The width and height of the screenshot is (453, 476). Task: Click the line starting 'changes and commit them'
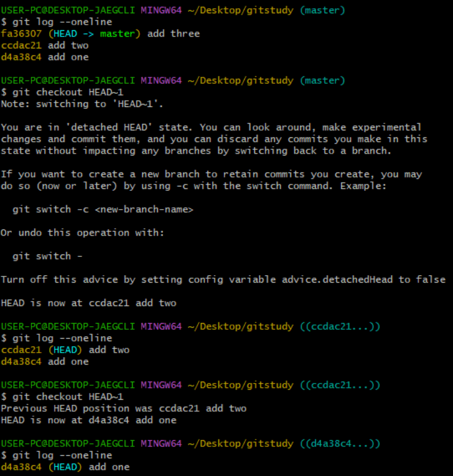(214, 139)
